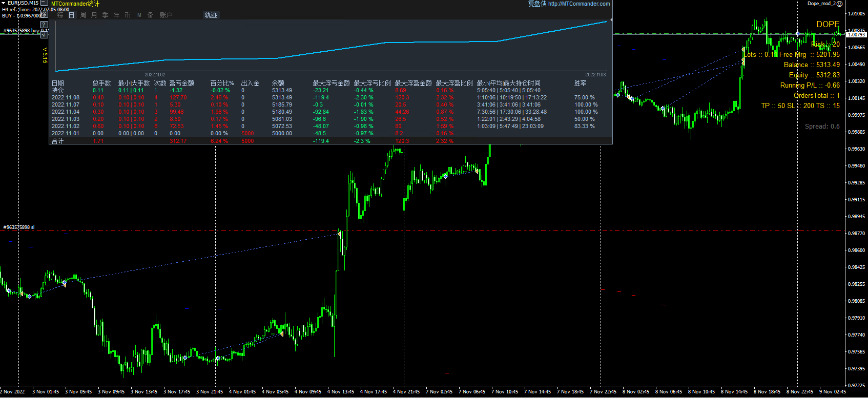Switch to the 周 weekly tab
868x398 pixels.
(83, 15)
